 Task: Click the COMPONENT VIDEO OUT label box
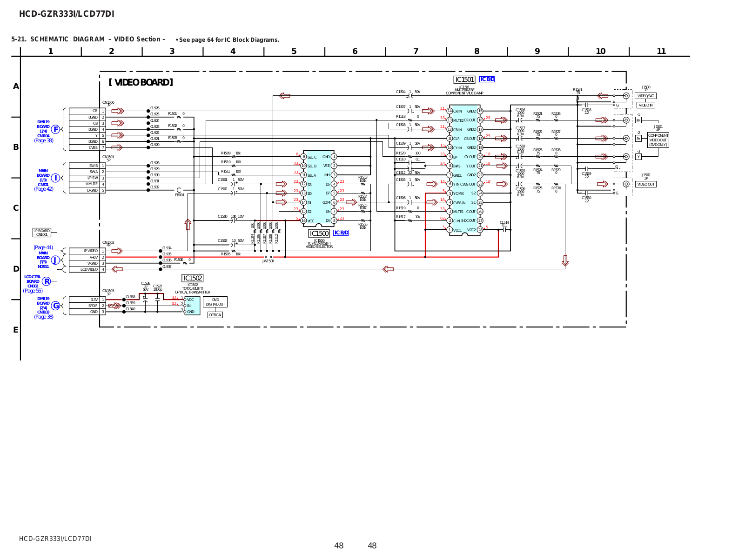[658, 140]
